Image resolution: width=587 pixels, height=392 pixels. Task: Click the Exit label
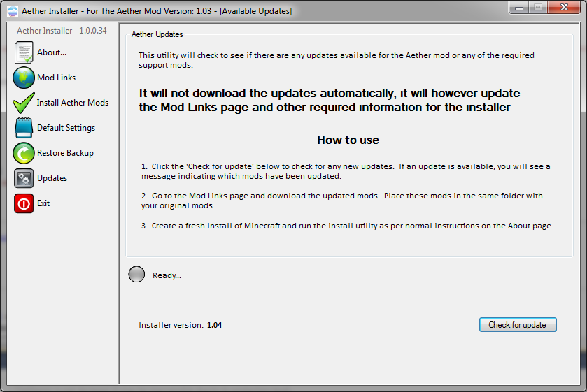coord(43,203)
